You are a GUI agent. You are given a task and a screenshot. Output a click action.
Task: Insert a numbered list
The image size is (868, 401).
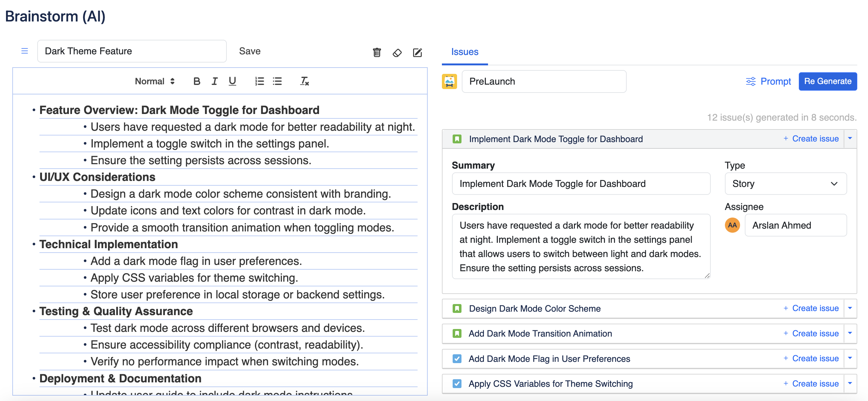pos(259,81)
